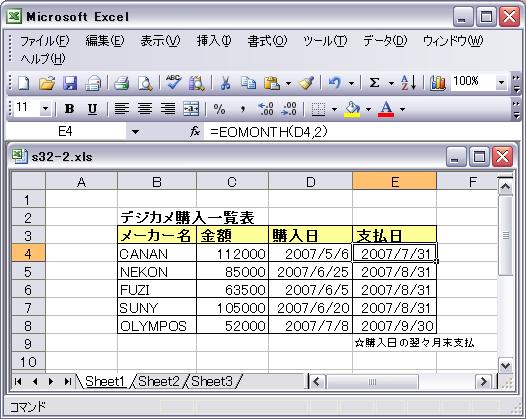Open a file with the folder icon
This screenshot has height=419, width=526.
tap(47, 83)
